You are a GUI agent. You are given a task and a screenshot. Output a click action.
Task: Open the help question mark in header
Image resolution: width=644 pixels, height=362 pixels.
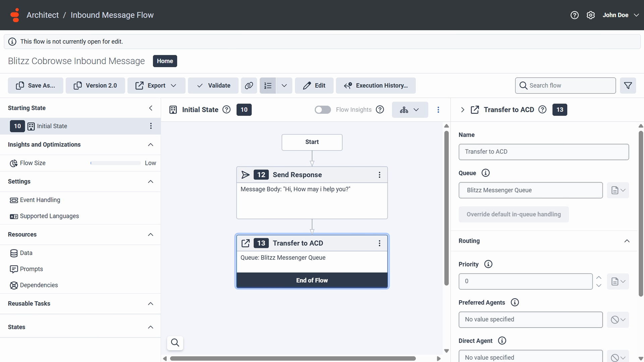click(x=575, y=15)
